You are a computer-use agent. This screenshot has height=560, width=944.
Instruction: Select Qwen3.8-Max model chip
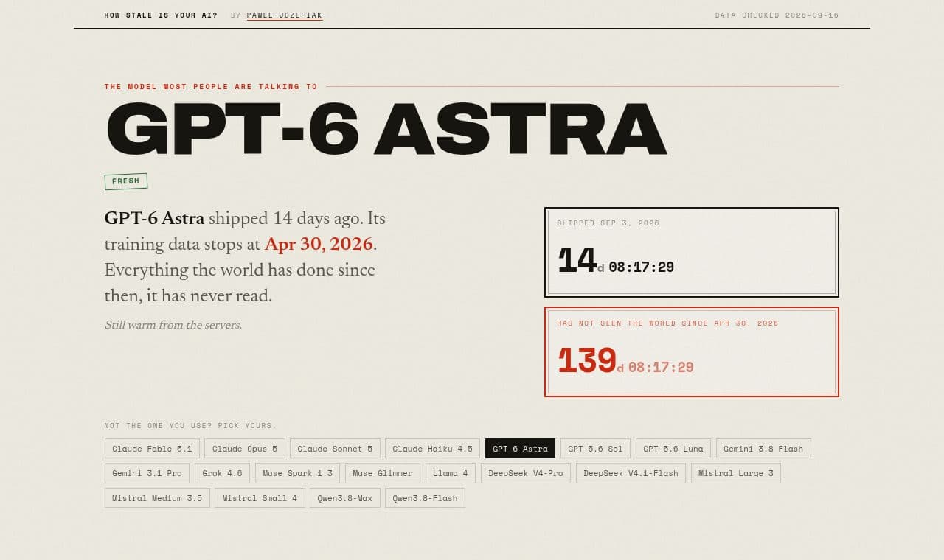tap(345, 498)
